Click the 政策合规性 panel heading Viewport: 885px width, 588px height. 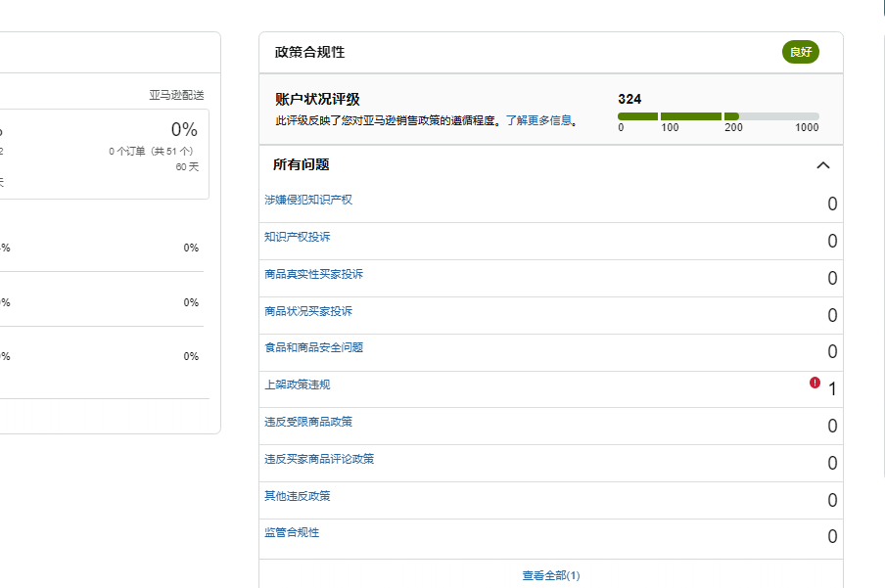pyautogui.click(x=309, y=52)
